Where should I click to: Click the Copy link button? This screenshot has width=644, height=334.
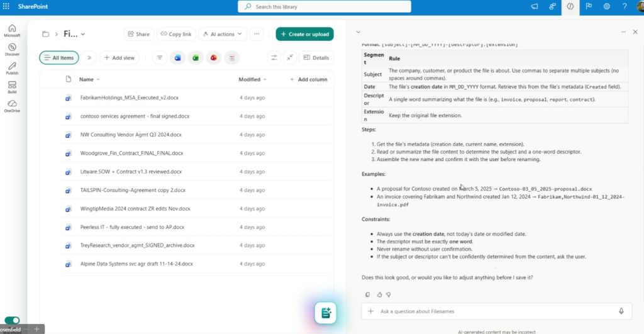coord(176,34)
